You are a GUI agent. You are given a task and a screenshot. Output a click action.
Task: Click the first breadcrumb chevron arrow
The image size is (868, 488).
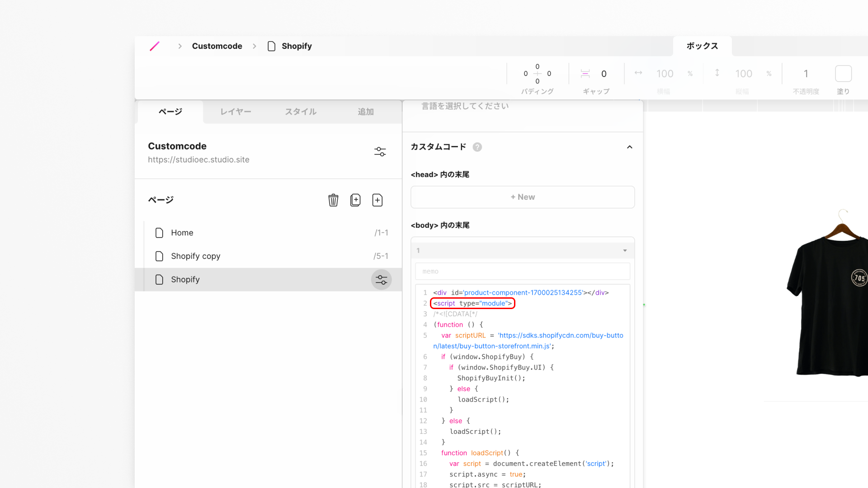(180, 46)
